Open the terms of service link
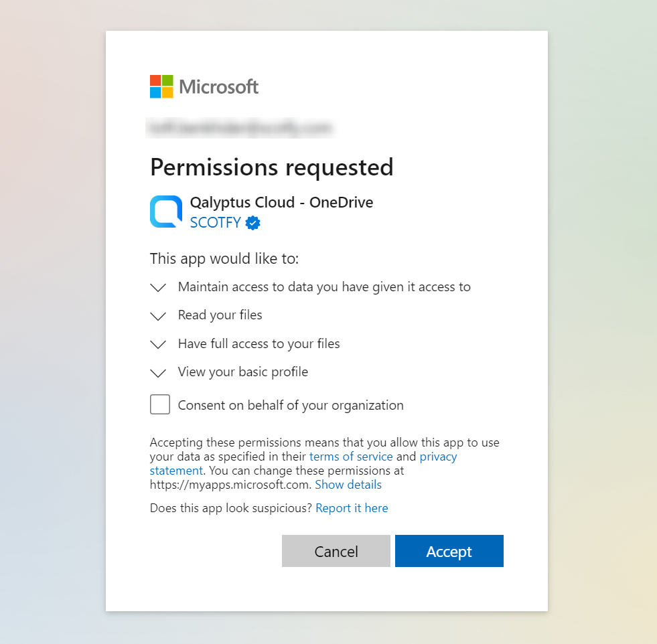Screen dimensions: 657x644 (x=351, y=457)
